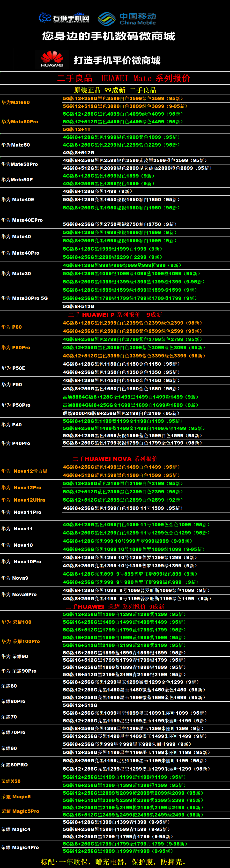Click the Nova12Ultra row priced 2599
The image size is (230, 868).
pos(146,500)
